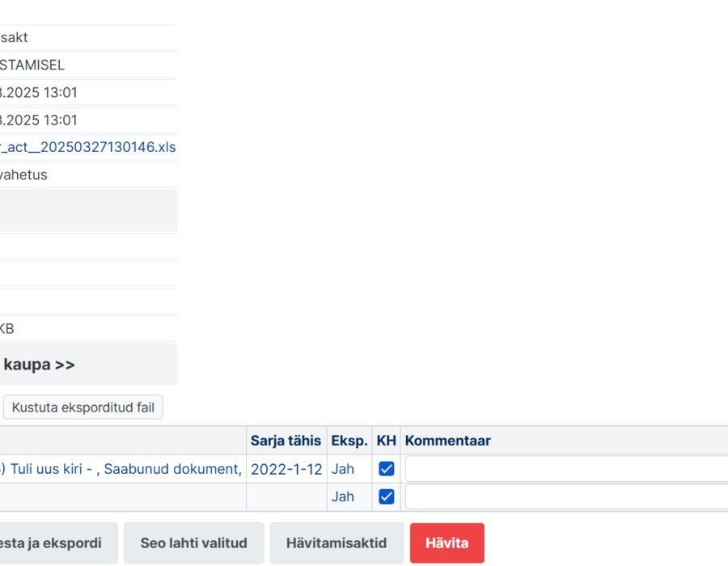Focus the comment field in the second row

(x=566, y=497)
